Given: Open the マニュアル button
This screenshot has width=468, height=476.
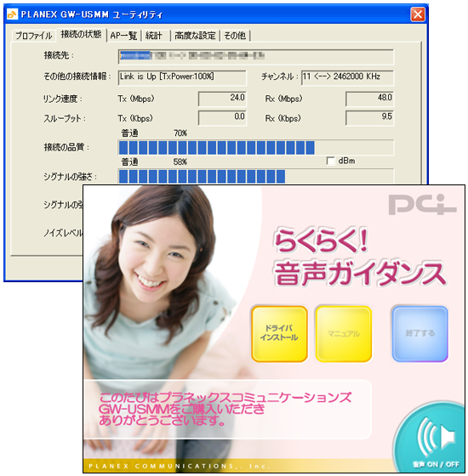Looking at the screenshot, I should point(344,333).
